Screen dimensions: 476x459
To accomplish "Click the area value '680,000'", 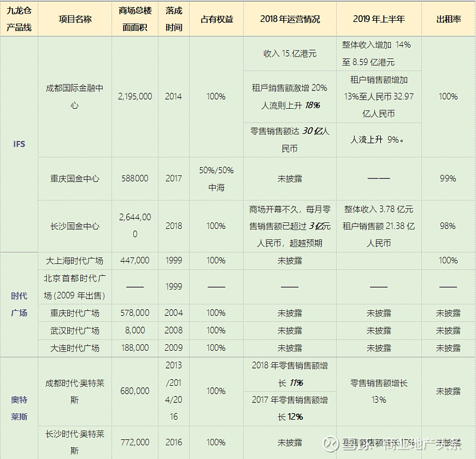I will coord(135,391).
